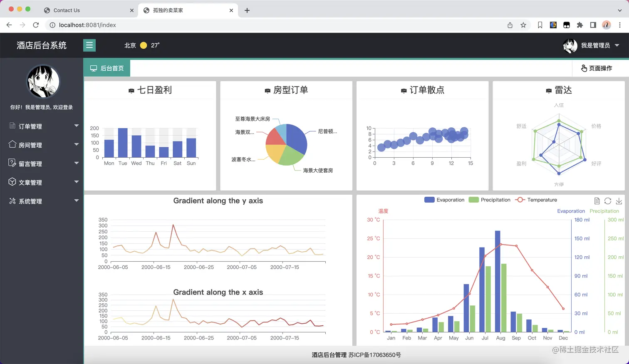
Task: Toggle the Precipitation legend series
Action: (490, 200)
